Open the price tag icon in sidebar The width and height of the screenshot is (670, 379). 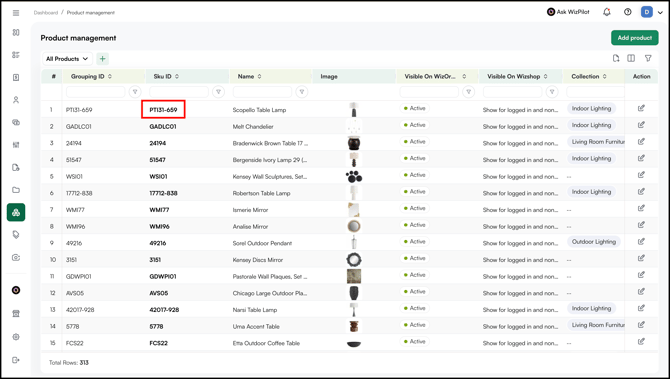(x=16, y=235)
